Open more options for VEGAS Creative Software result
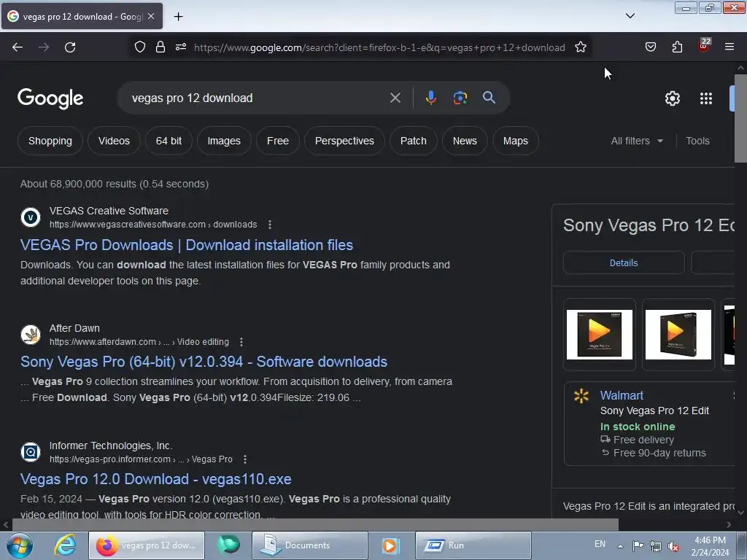Image resolution: width=747 pixels, height=560 pixels. [x=270, y=225]
